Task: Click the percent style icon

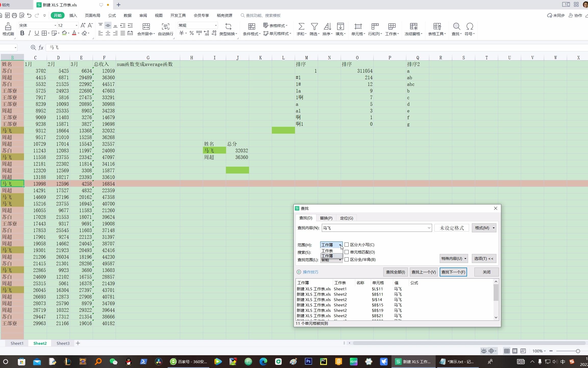Action: (x=191, y=33)
